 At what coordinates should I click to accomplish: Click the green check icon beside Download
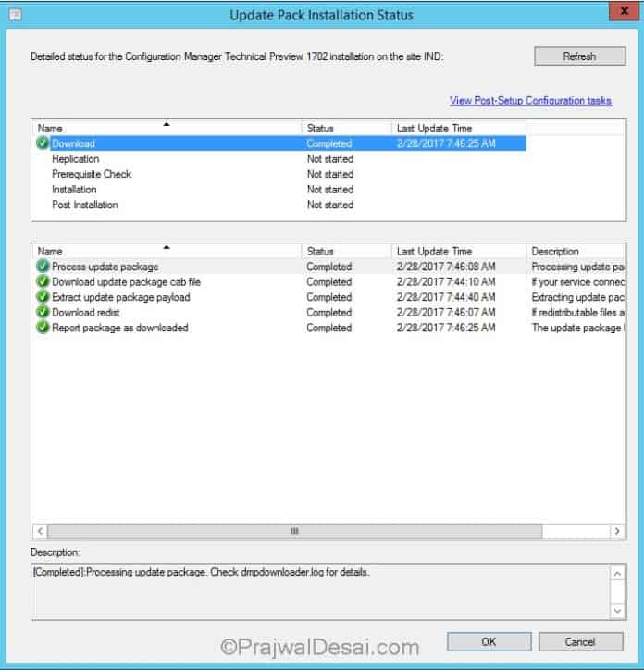coord(43,143)
